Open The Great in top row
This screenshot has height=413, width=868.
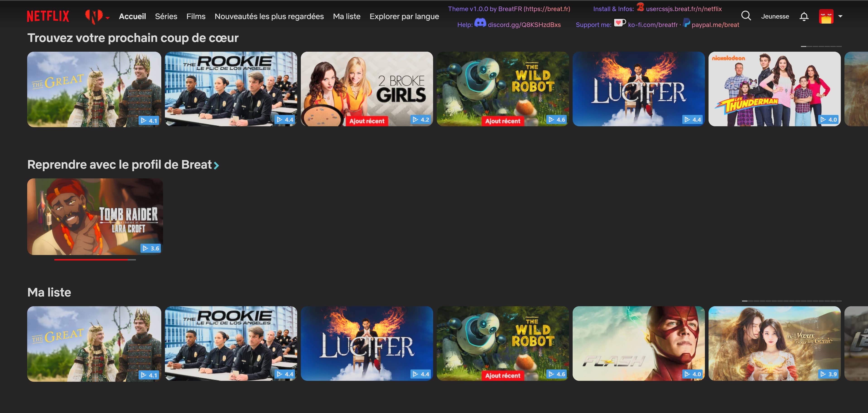tap(94, 89)
